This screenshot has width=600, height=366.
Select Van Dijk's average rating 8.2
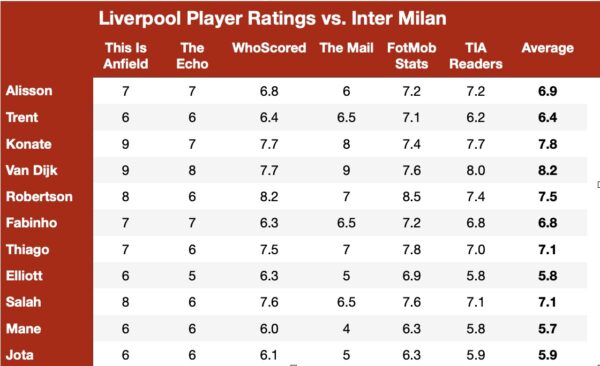point(548,170)
